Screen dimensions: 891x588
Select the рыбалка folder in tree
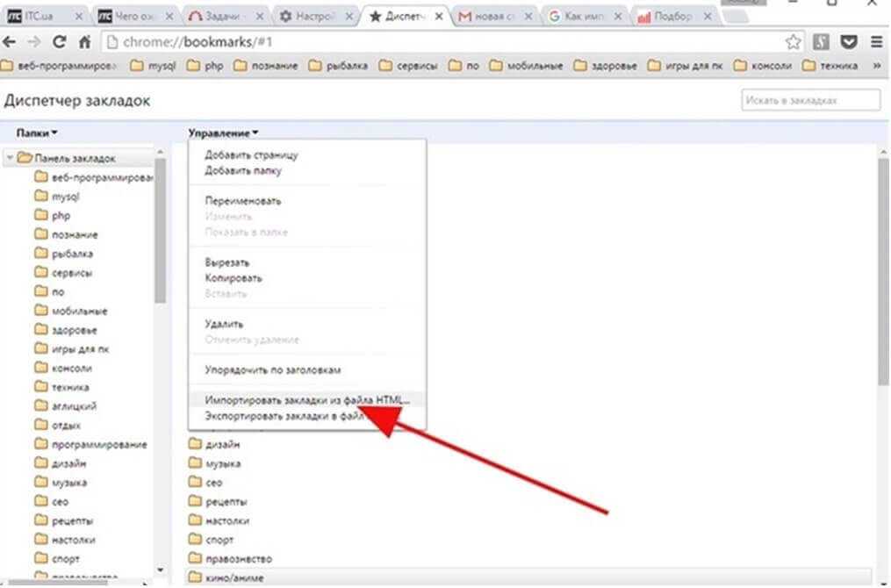pyautogui.click(x=63, y=254)
